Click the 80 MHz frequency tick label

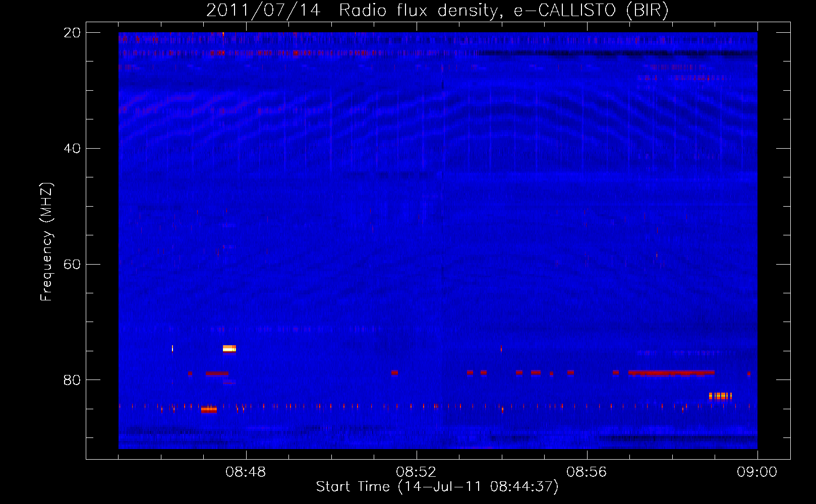[72, 380]
